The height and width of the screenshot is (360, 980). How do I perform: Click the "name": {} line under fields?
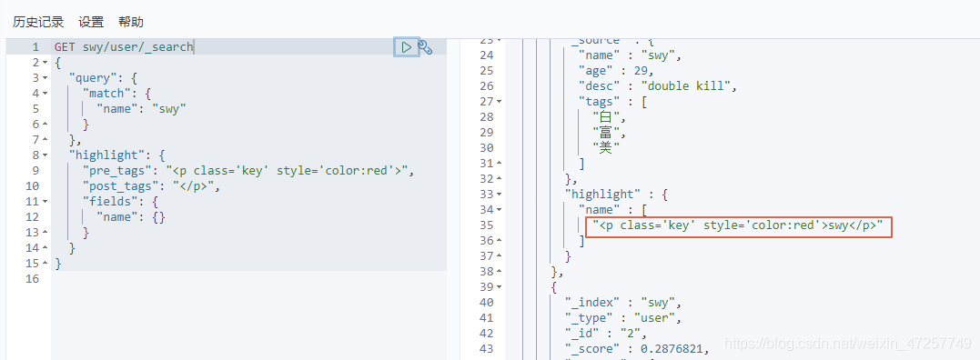(131, 217)
